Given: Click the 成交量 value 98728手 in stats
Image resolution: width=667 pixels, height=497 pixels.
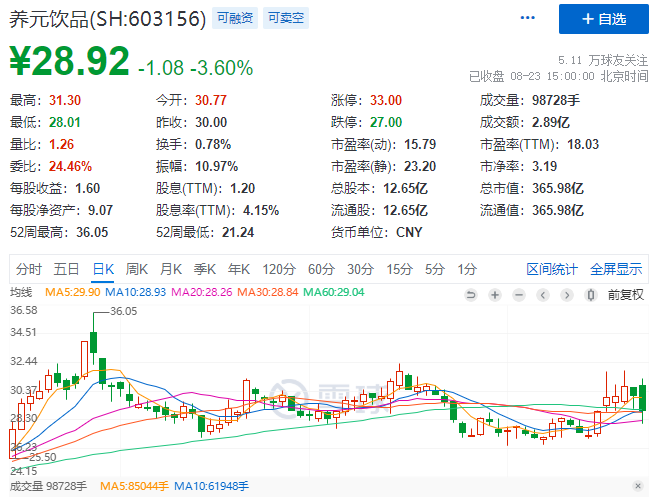Looking at the screenshot, I should tap(556, 100).
